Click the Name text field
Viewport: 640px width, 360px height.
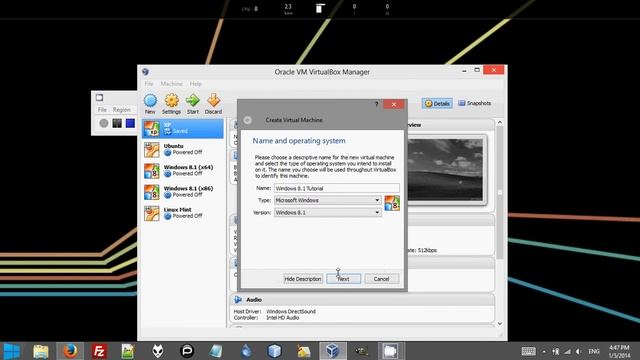tap(337, 188)
